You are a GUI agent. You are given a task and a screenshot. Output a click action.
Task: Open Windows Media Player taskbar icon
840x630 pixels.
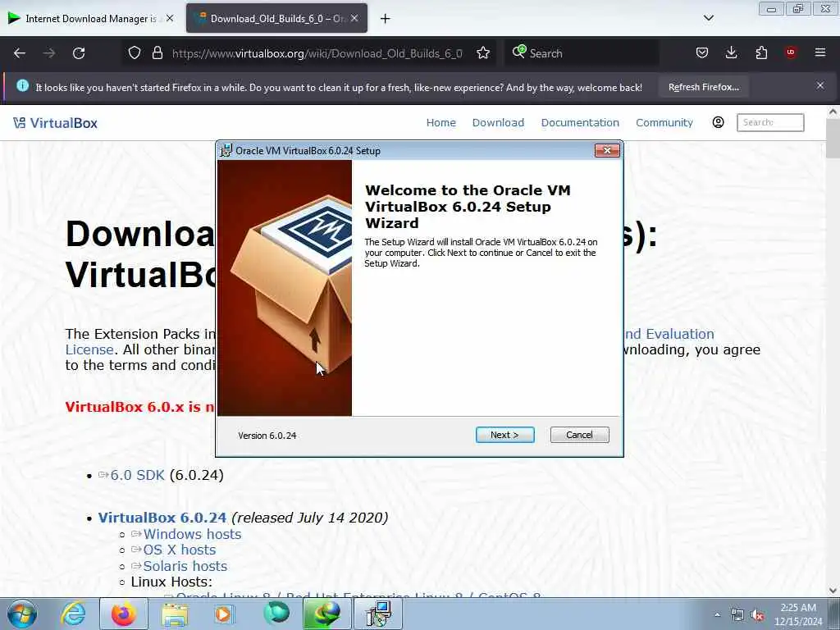[x=223, y=614]
